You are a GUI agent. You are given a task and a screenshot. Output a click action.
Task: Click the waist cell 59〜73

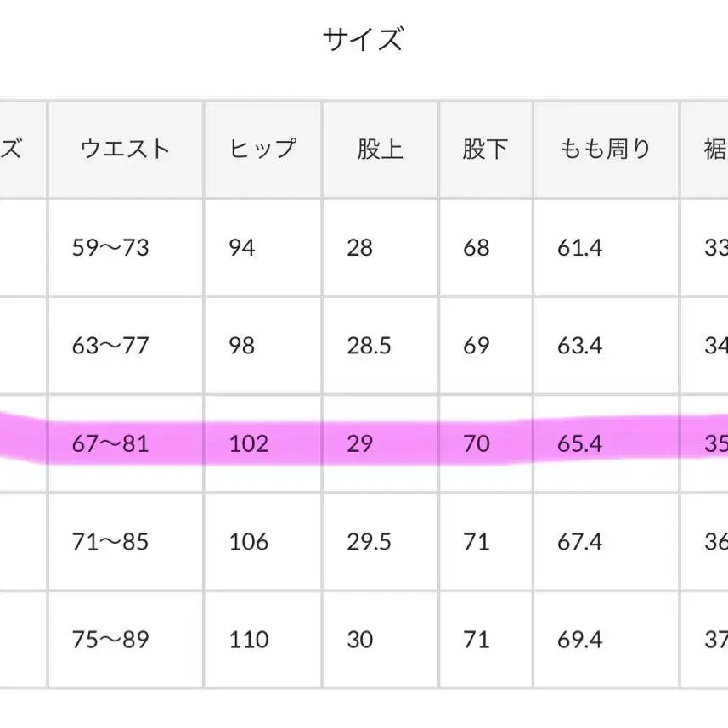(x=110, y=247)
